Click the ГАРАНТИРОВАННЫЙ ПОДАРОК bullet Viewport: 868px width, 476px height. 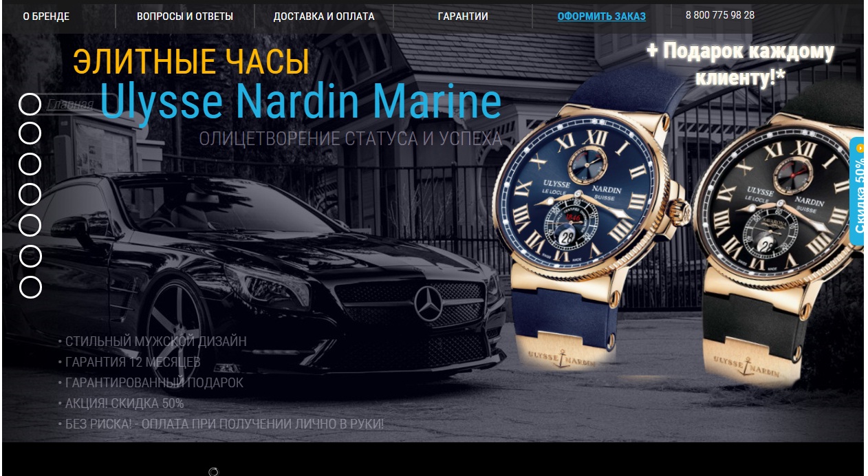point(151,382)
